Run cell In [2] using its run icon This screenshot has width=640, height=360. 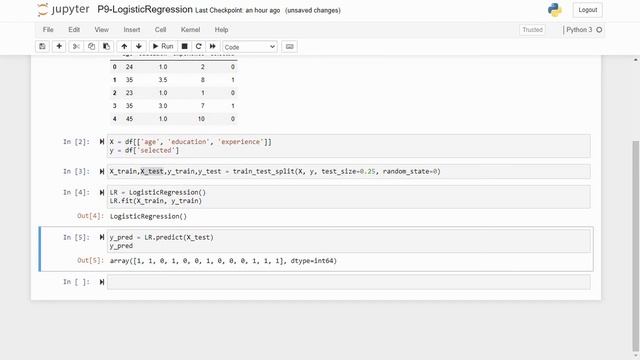pyautogui.click(x=102, y=142)
